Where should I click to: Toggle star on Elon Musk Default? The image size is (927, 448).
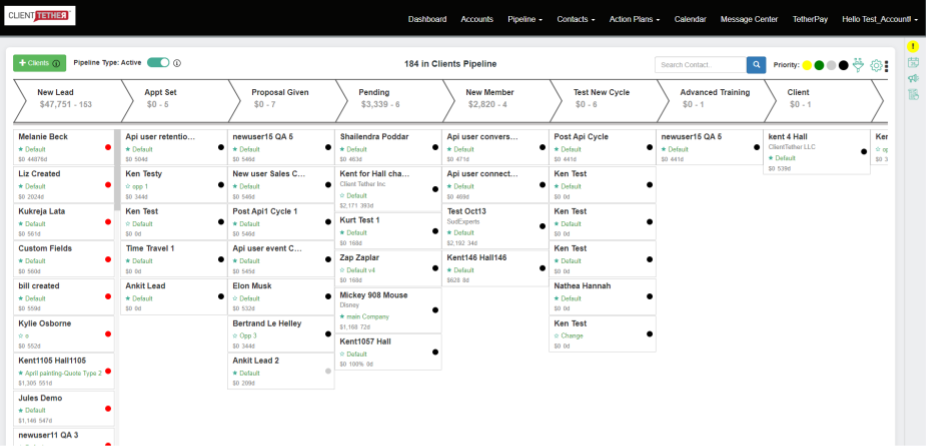pyautogui.click(x=235, y=298)
